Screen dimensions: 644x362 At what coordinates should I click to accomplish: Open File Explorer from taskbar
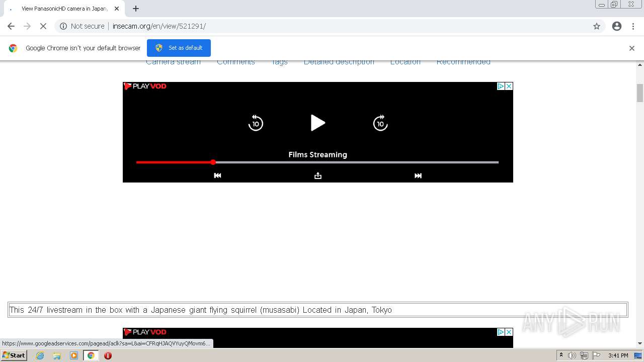(x=57, y=355)
